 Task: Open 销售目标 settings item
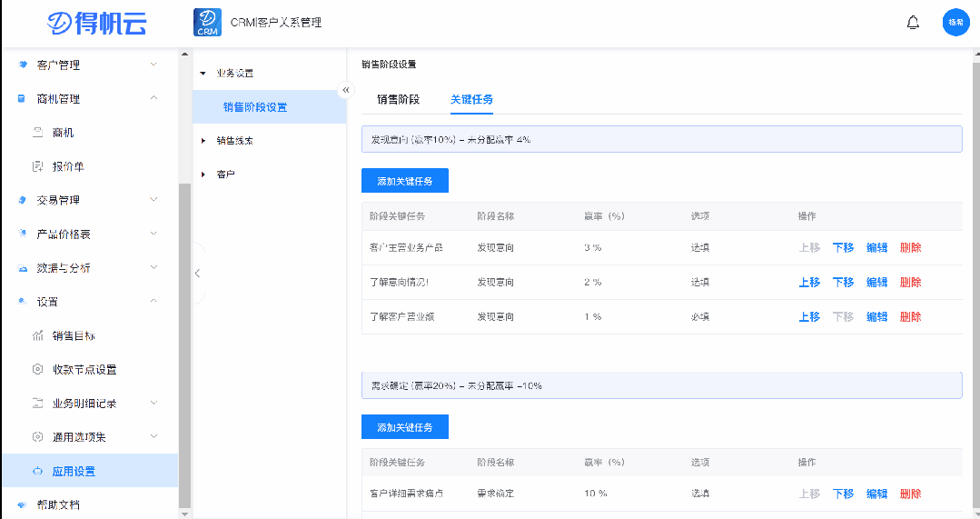74,335
